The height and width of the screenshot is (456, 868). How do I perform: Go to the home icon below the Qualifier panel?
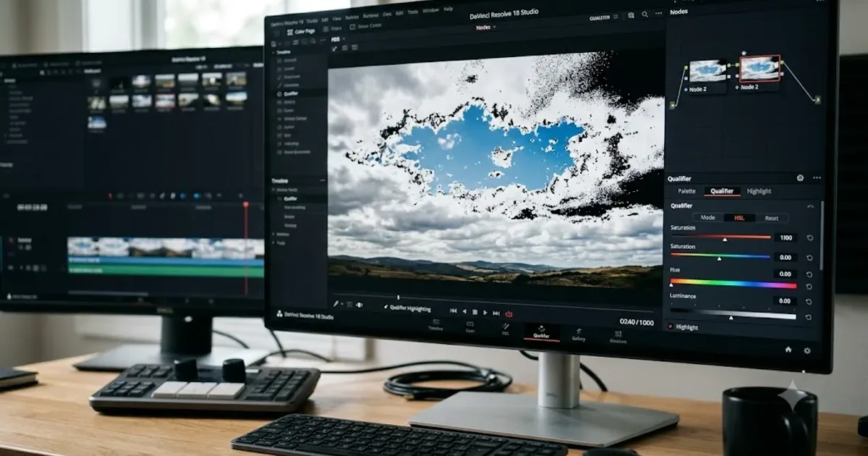788,349
